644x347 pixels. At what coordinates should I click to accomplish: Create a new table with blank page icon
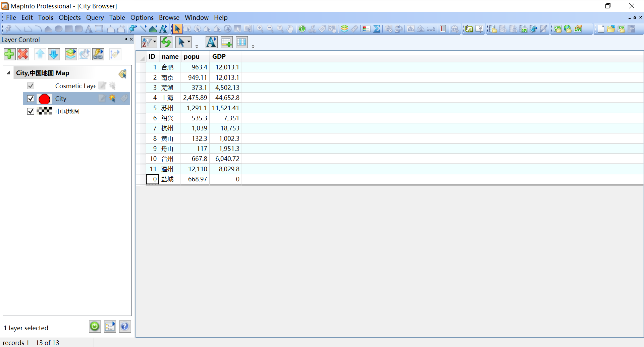[x=601, y=29]
